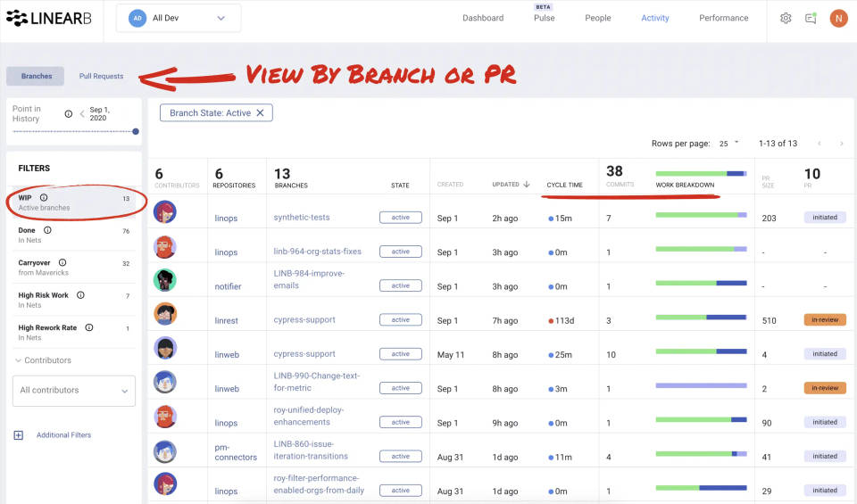857x504 pixels.
Task: Open the All contributors dropdown
Action: [74, 391]
